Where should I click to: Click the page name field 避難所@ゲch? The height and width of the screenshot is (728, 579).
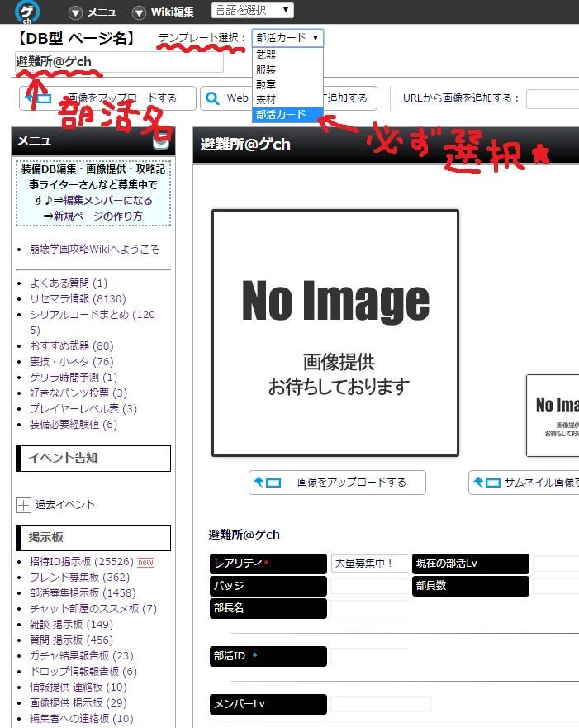118,63
